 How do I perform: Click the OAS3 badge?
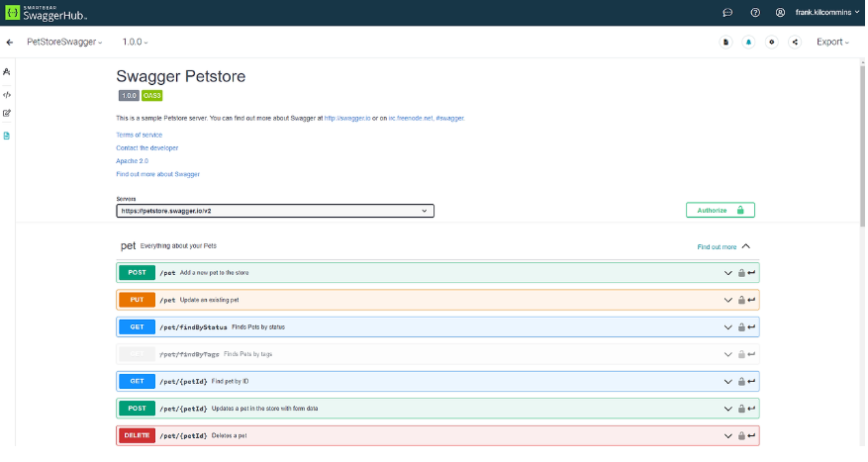[x=151, y=96]
